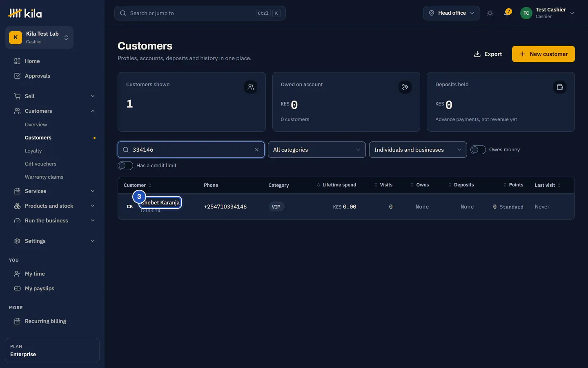Image resolution: width=588 pixels, height=368 pixels.
Task: Collapse the Customers sidebar section
Action: pyautogui.click(x=55, y=111)
